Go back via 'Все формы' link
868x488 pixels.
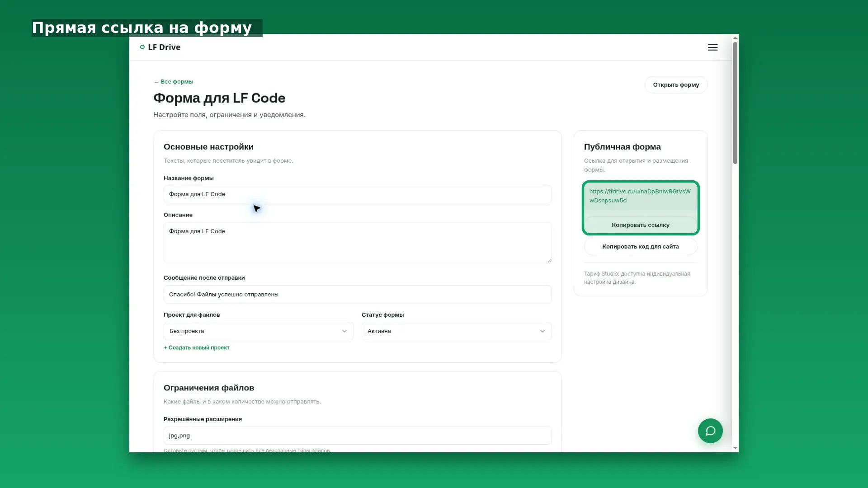pyautogui.click(x=173, y=82)
